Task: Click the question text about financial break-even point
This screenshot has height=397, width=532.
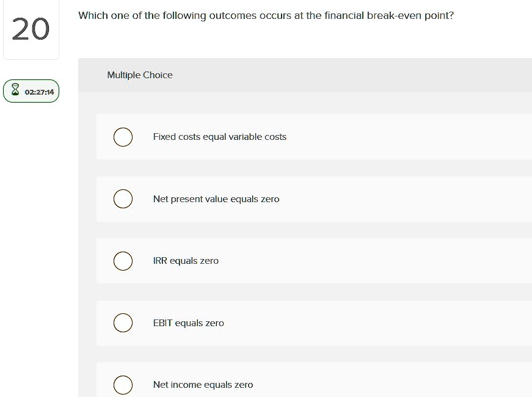Action: [265, 15]
